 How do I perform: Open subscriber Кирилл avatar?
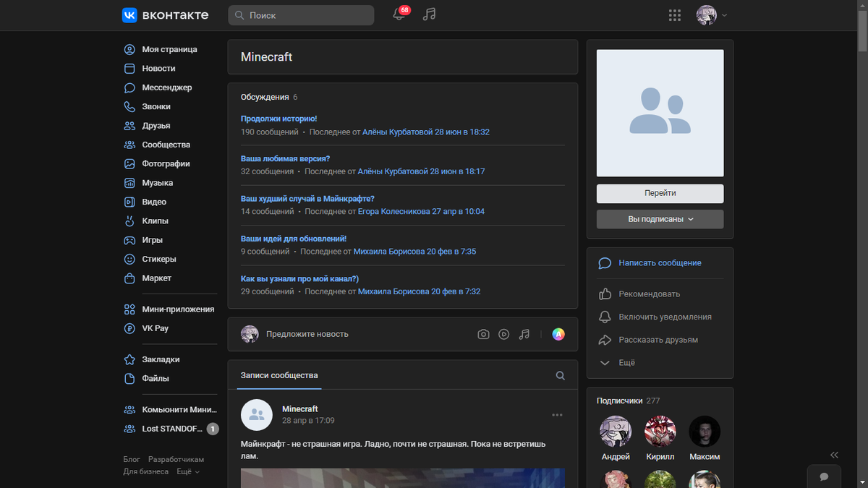click(660, 432)
